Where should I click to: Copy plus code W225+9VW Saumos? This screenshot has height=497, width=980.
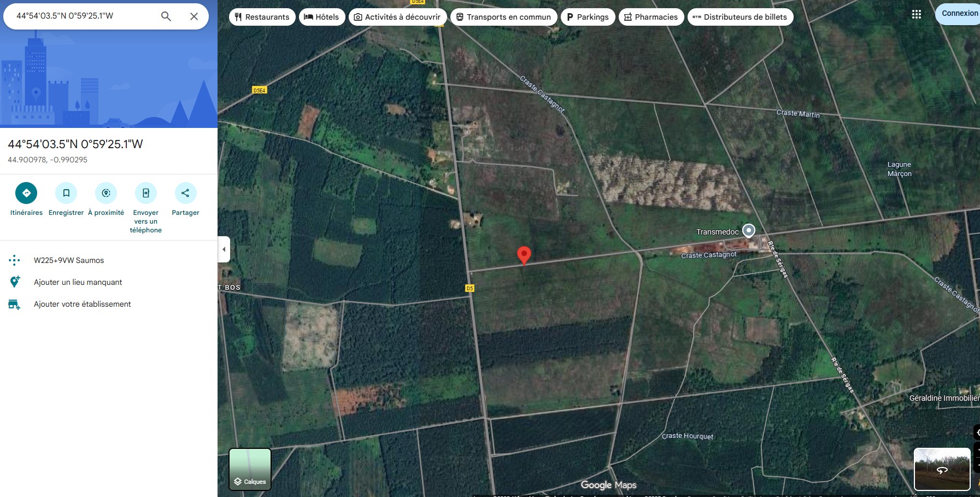(x=69, y=260)
